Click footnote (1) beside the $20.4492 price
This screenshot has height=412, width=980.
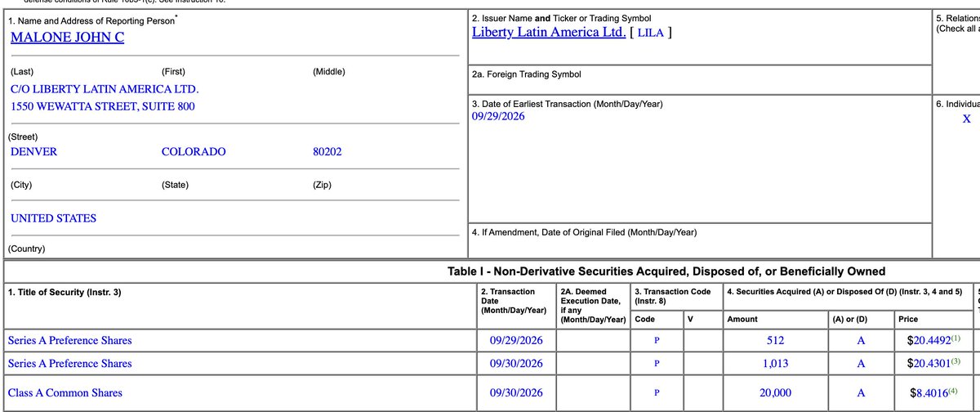(955, 338)
